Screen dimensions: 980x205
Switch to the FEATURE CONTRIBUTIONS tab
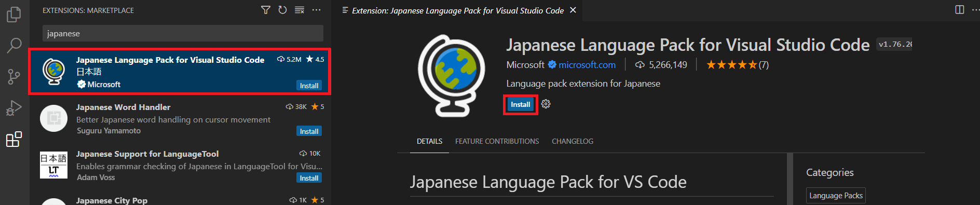[497, 141]
